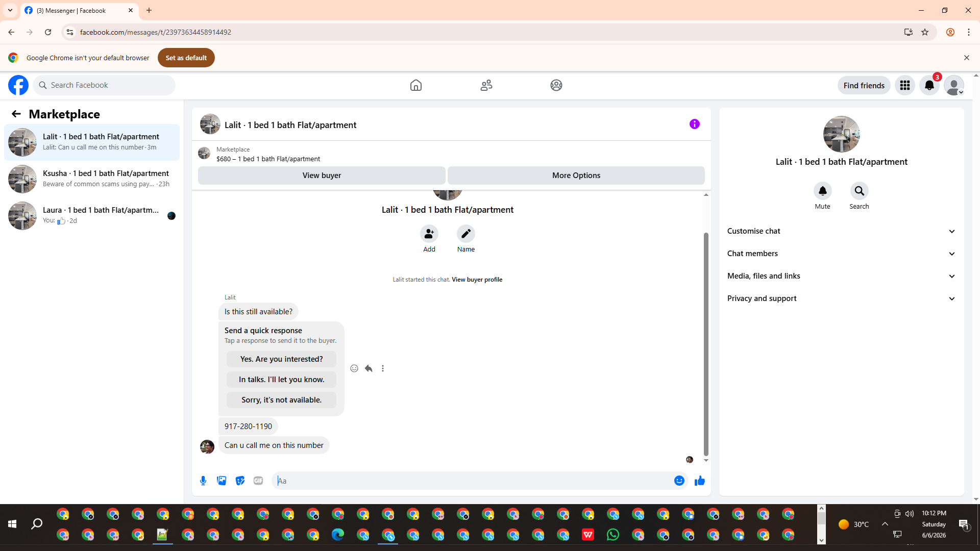
Task: Open the Friends icon in top navigation
Action: pyautogui.click(x=486, y=85)
